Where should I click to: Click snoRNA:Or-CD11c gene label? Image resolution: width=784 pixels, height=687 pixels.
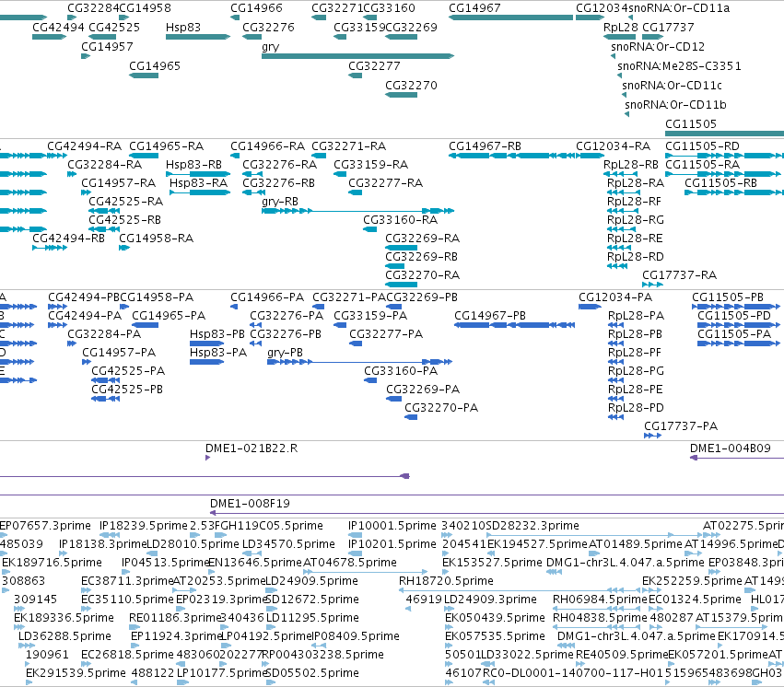click(672, 86)
